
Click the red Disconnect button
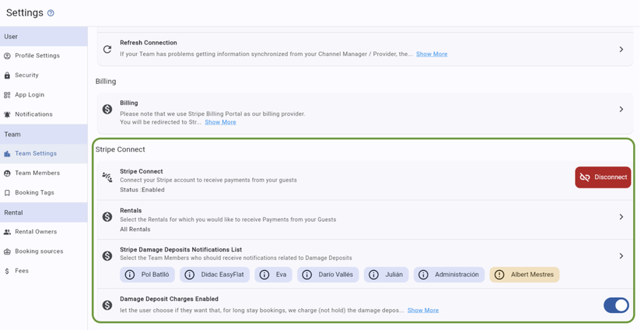coord(603,177)
